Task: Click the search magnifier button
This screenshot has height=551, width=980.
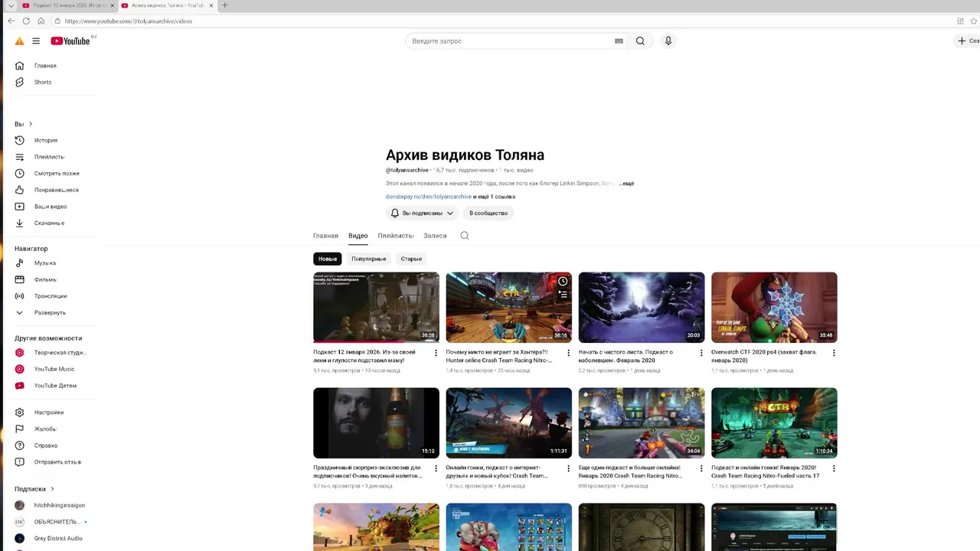Action: [640, 41]
